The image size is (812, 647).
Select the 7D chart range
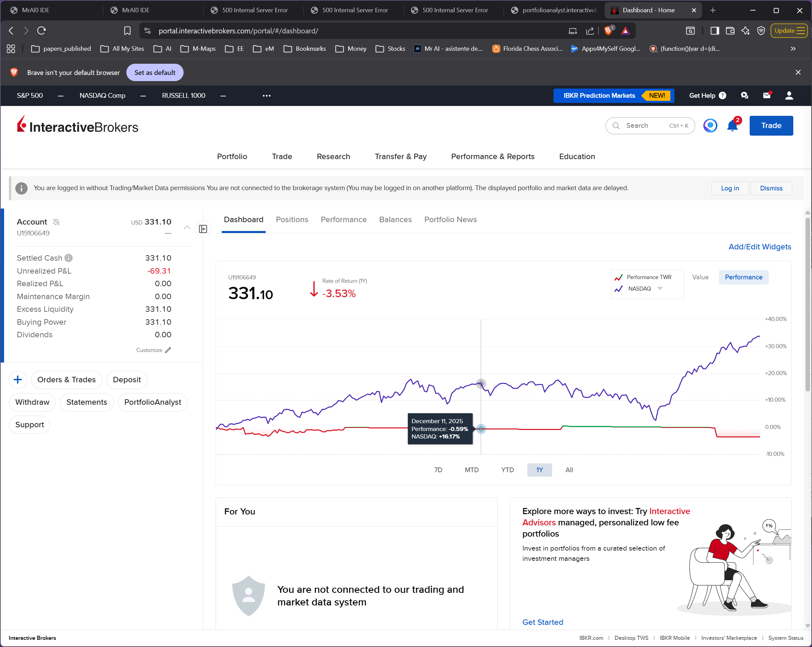[x=438, y=470]
